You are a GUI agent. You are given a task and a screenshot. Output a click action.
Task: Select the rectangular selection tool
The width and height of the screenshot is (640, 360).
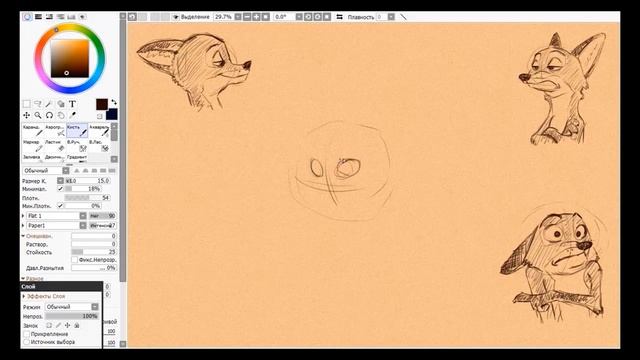(x=27, y=104)
